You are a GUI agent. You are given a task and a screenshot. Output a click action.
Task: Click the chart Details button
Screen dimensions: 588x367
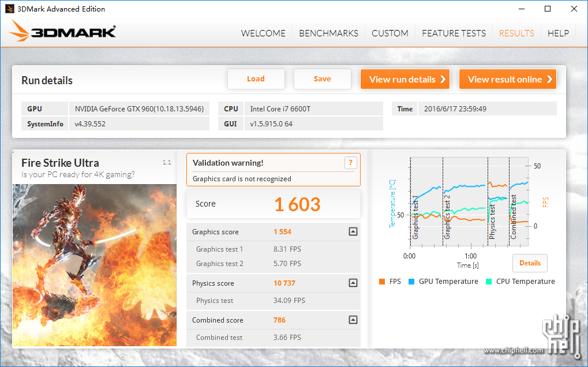pyautogui.click(x=530, y=263)
